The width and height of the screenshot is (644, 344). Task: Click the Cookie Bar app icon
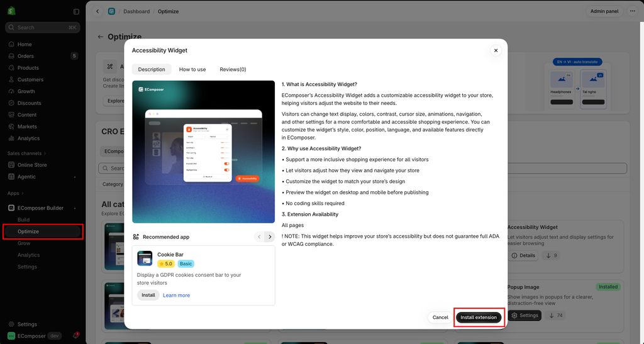(x=145, y=258)
